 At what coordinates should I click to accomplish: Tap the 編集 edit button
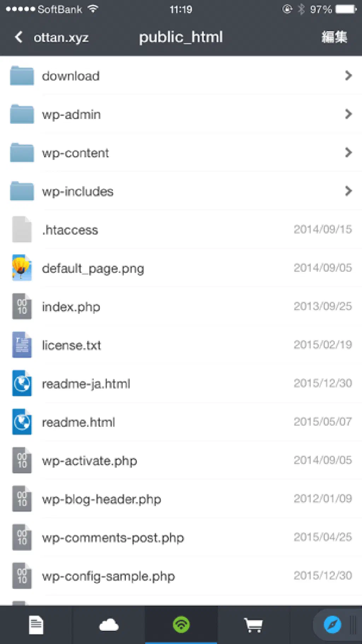334,37
